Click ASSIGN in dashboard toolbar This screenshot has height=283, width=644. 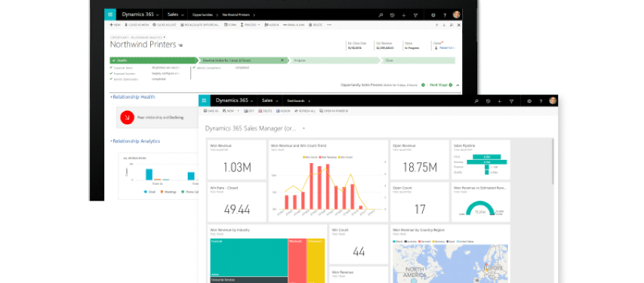(x=283, y=111)
